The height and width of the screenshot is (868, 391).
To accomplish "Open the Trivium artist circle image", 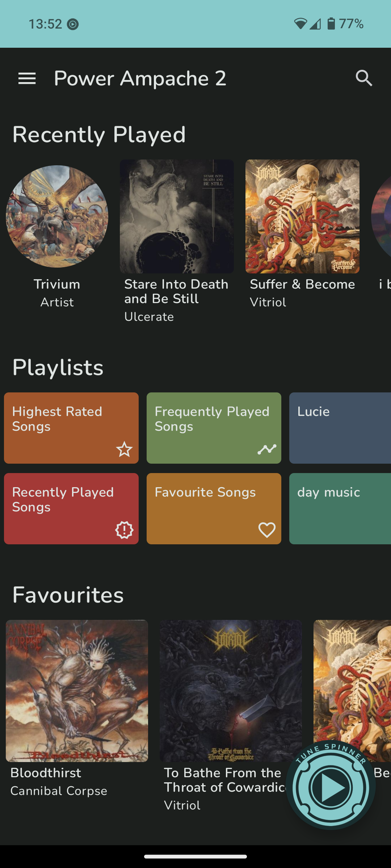I will (57, 216).
